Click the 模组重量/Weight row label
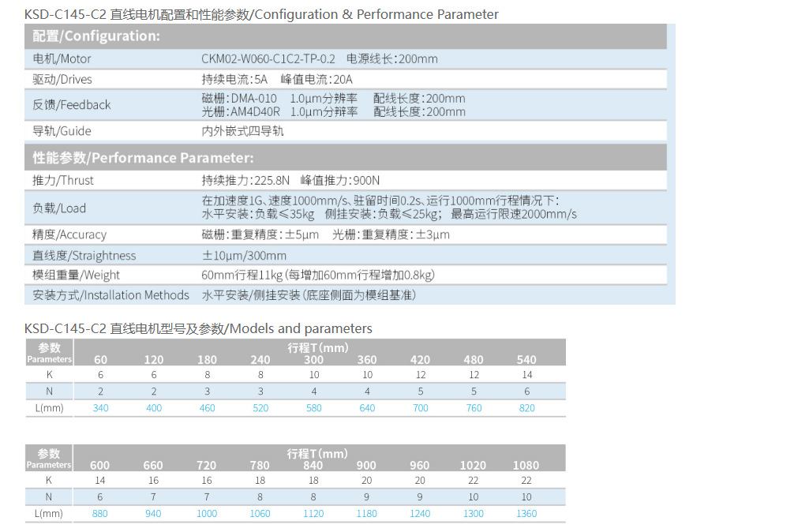 (76, 275)
